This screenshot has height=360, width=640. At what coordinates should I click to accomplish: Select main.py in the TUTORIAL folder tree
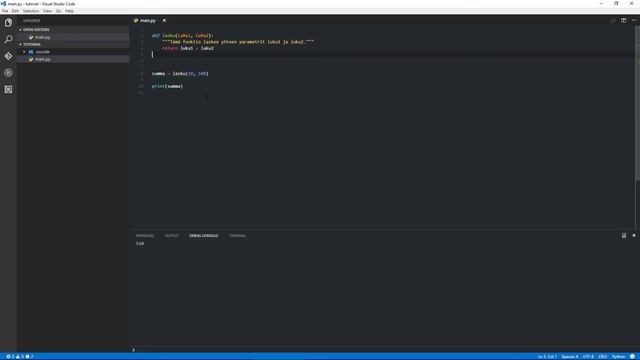[42, 59]
